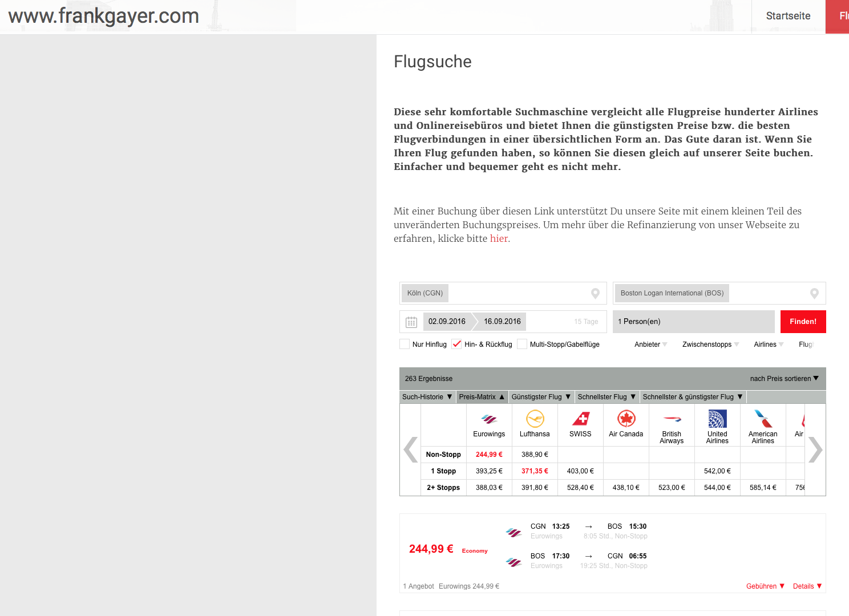Open the Zwischenstopps filter dropdown
The image size is (849, 616).
coord(710,345)
